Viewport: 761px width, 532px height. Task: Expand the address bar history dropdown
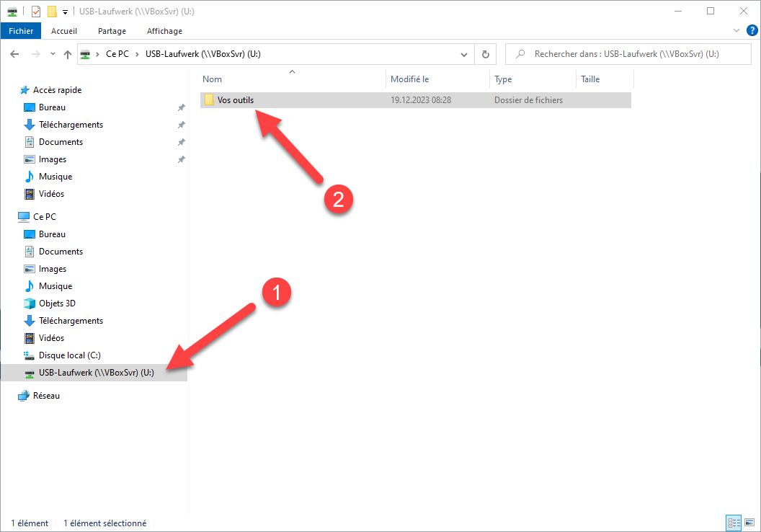pyautogui.click(x=464, y=54)
